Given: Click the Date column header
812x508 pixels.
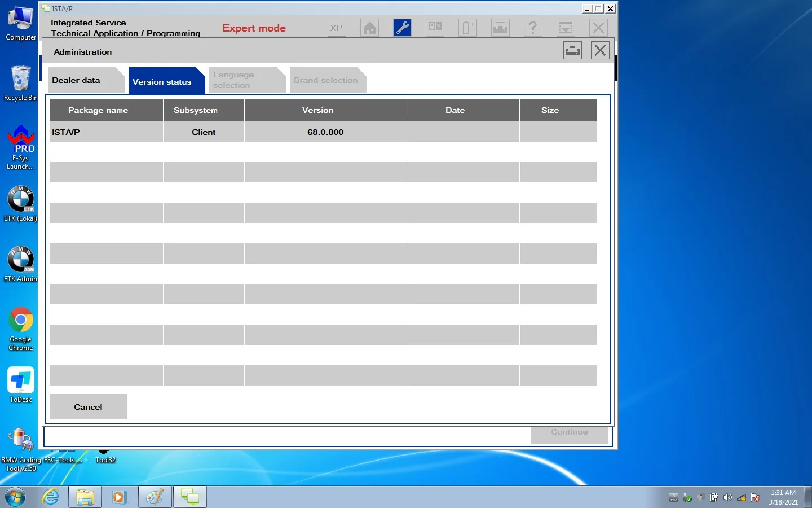Looking at the screenshot, I should (x=463, y=110).
